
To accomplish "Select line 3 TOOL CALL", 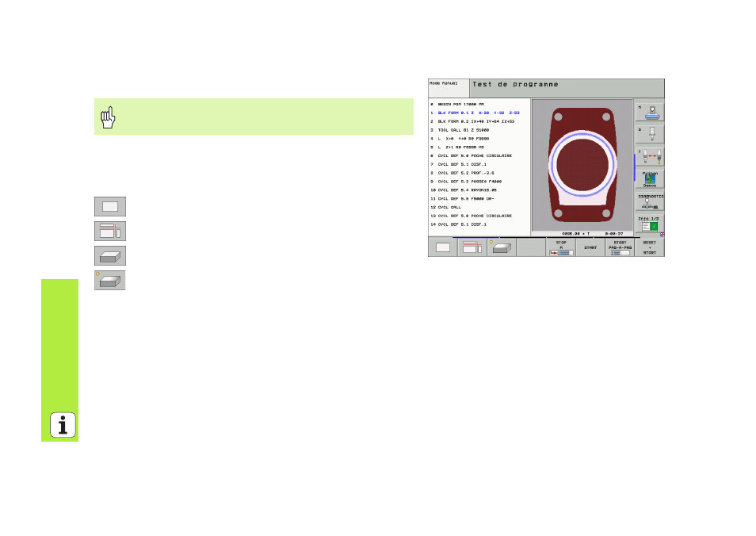I will click(x=460, y=130).
